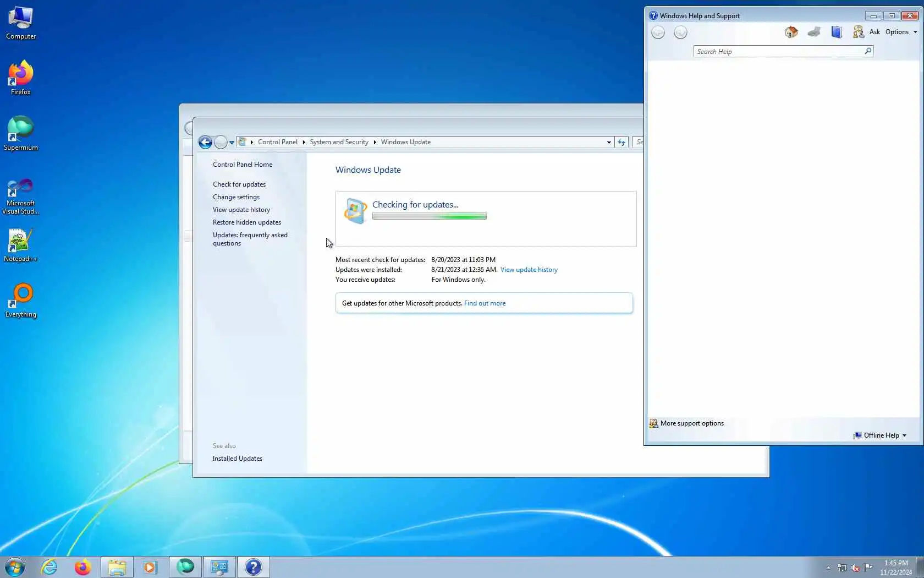Click Restore hidden updates link
The width and height of the screenshot is (924, 578).
point(247,222)
